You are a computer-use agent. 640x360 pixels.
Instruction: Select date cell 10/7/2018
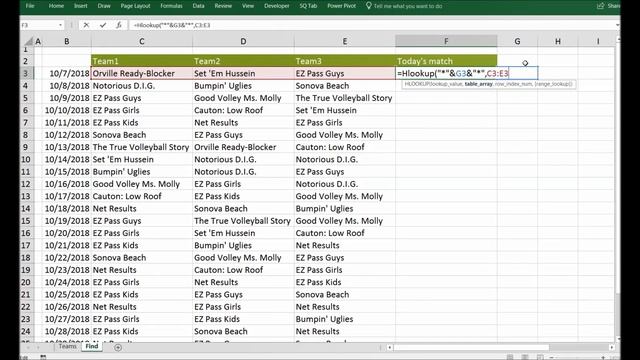[x=67, y=73]
